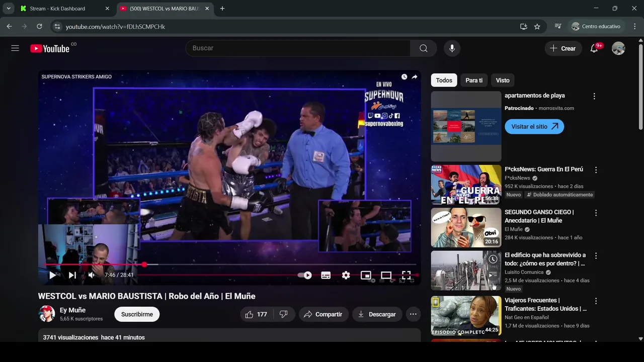Screen dimensions: 644x362
Task: Open the media controls toolbar icon
Action: [x=558, y=27]
